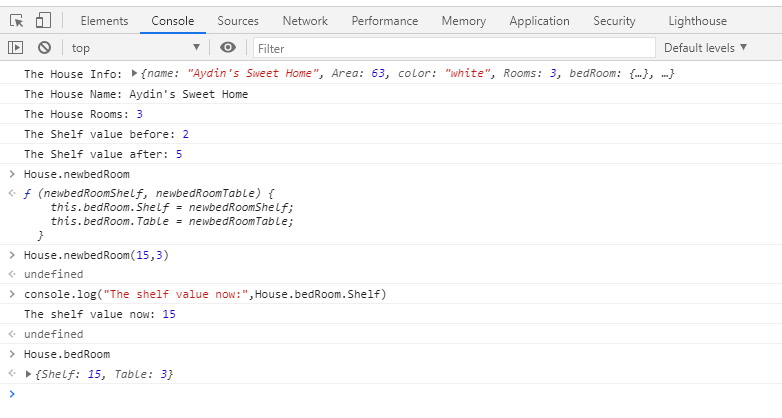The image size is (782, 418).
Task: Toggle the device toolbar icon
Action: click(43, 20)
